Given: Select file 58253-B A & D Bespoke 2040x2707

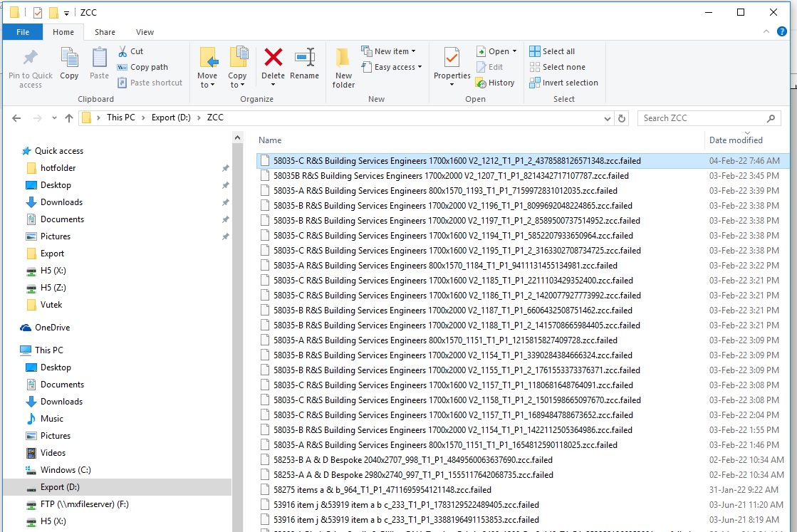Looking at the screenshot, I should (x=412, y=460).
